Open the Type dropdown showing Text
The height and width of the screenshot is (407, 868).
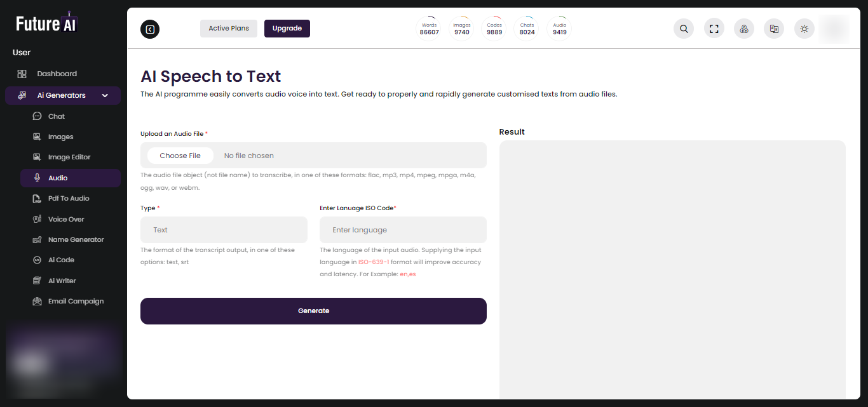[x=224, y=230]
